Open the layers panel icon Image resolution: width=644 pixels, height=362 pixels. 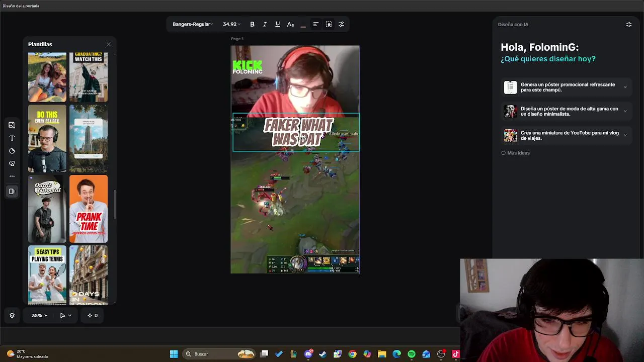(x=12, y=315)
